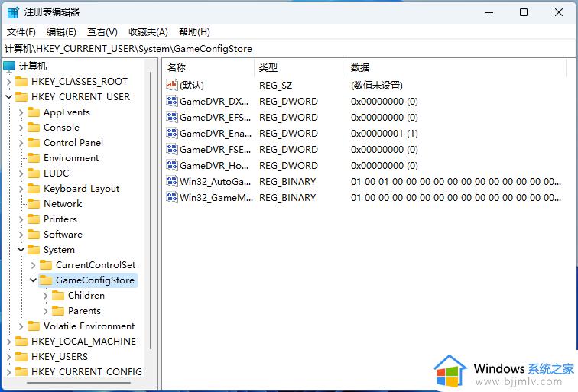Click the Software folder icon

[x=34, y=235]
